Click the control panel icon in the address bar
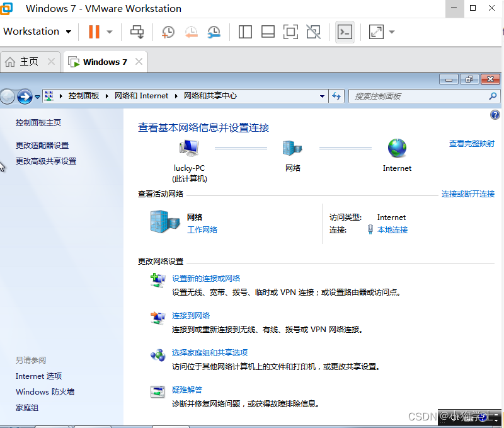Screen dimensions: 504x428 pos(49,96)
